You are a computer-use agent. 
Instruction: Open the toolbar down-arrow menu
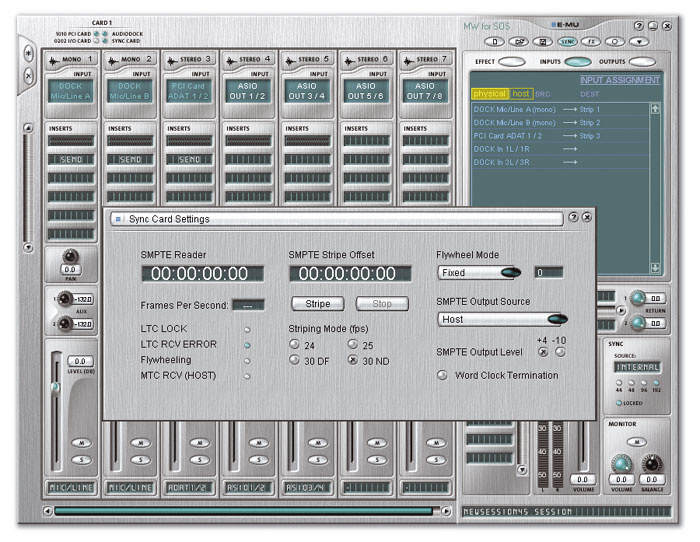pos(637,41)
